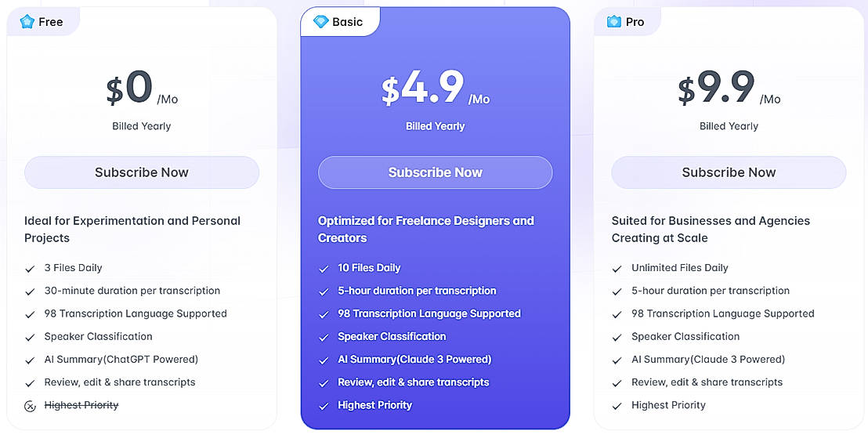Click checkmark next to AI Summary(ChatGPT Powered)
The width and height of the screenshot is (868, 438).
click(x=30, y=360)
